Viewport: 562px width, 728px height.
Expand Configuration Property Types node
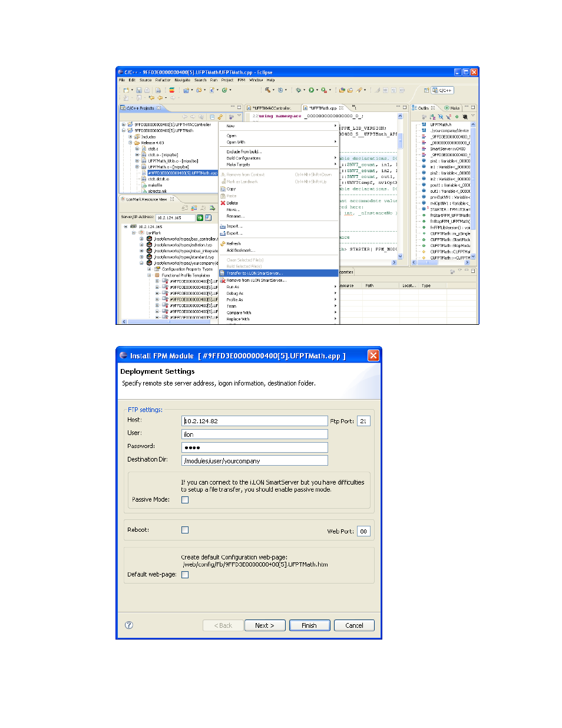point(149,269)
